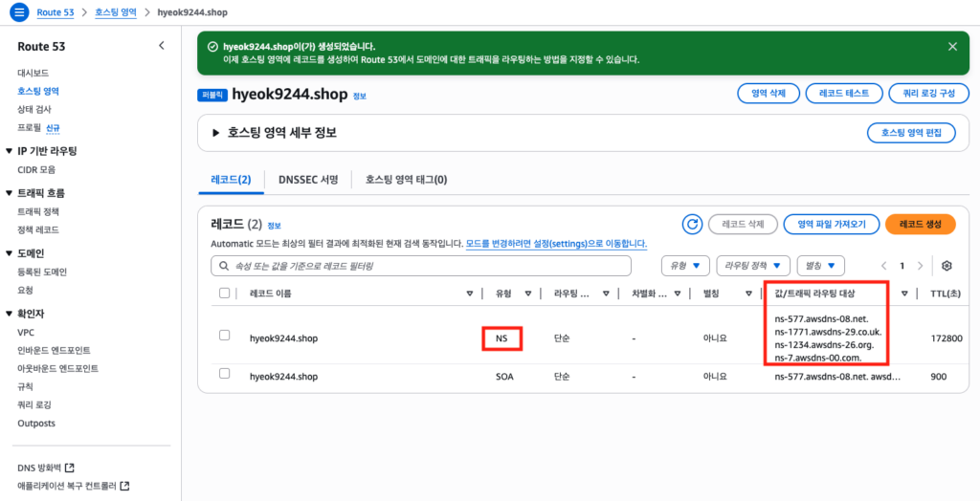The height and width of the screenshot is (501, 980).
Task: Expand the 호스팅 영역 세부 정보 section
Action: pyautogui.click(x=215, y=133)
